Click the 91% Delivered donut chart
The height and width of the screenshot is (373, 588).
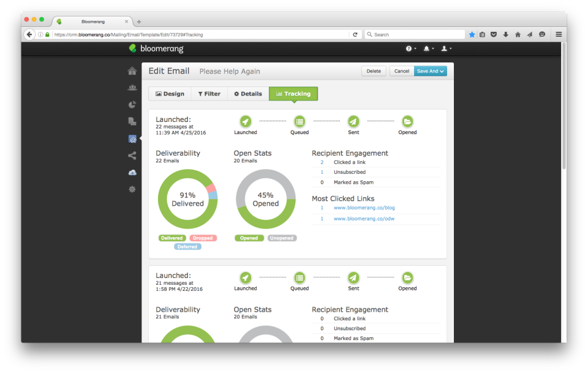coord(187,199)
